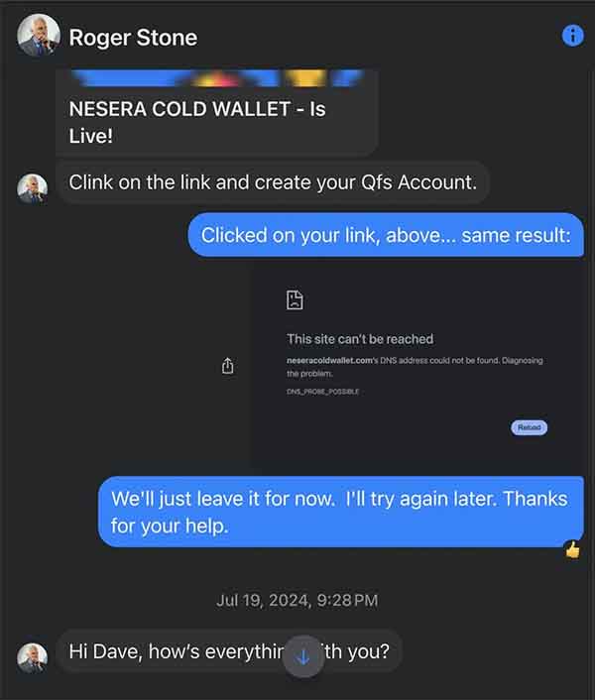This screenshot has height=700, width=595.
Task: Select the 'Hi Dave, how's everything' message
Action: (229, 651)
